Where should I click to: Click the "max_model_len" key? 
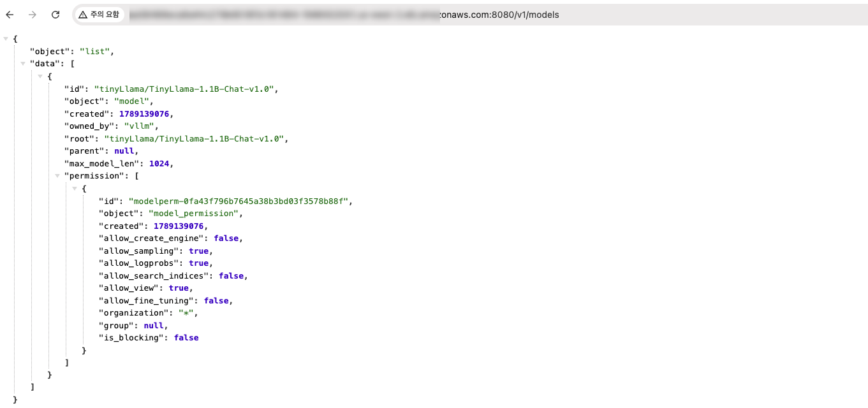[x=101, y=163]
